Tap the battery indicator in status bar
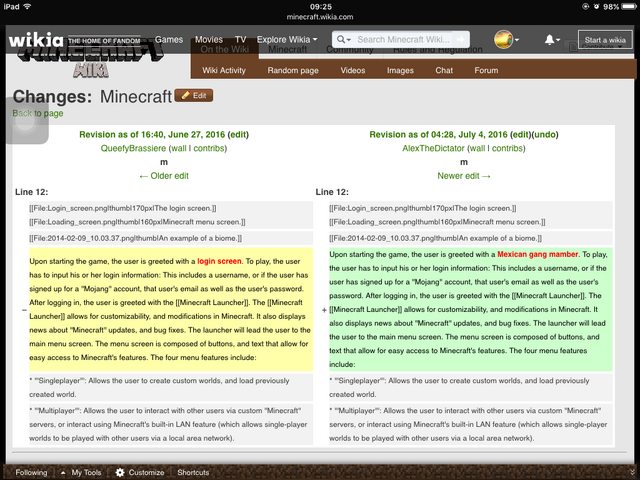 [x=629, y=7]
